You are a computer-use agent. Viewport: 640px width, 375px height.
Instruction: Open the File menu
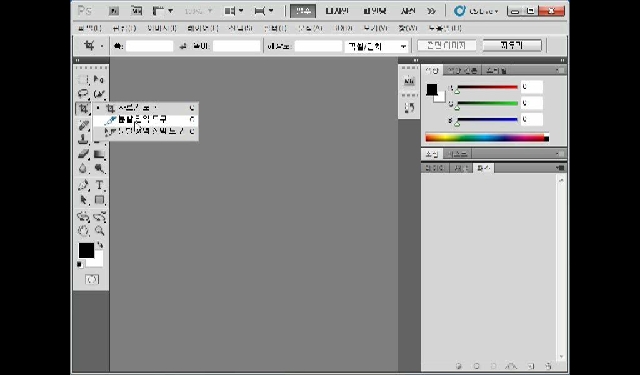[89, 28]
